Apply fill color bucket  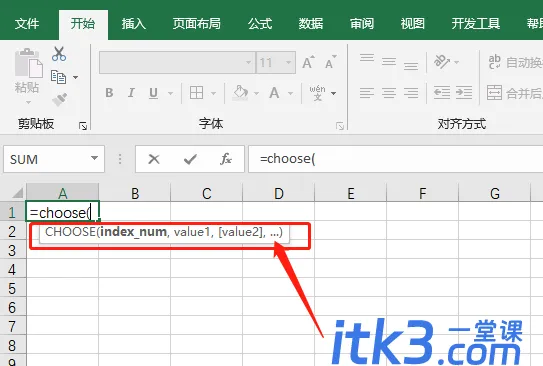(x=241, y=93)
